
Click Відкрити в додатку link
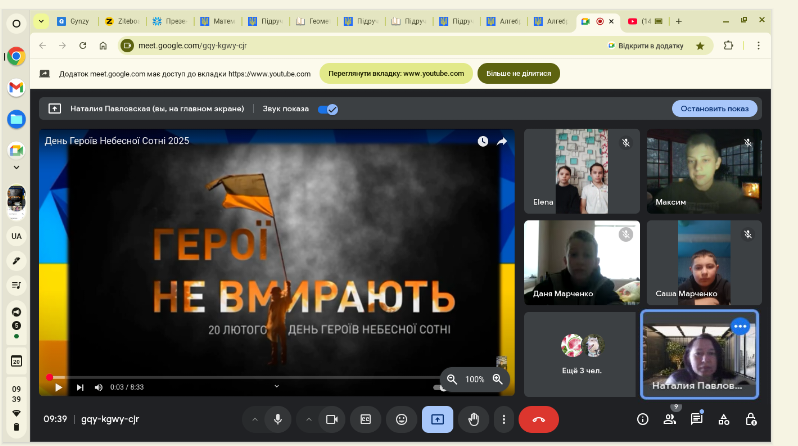pos(646,46)
